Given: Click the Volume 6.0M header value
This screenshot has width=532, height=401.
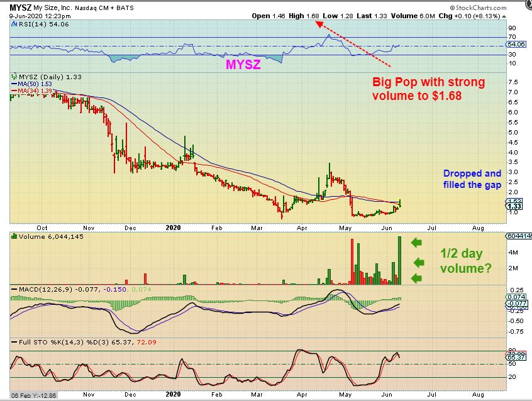Looking at the screenshot, I should (x=413, y=16).
